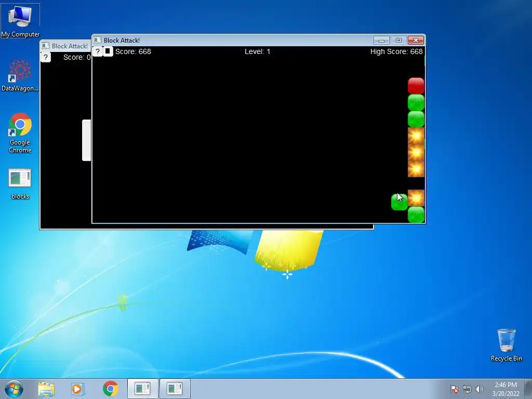Open help in front Block Attack window

click(x=97, y=51)
